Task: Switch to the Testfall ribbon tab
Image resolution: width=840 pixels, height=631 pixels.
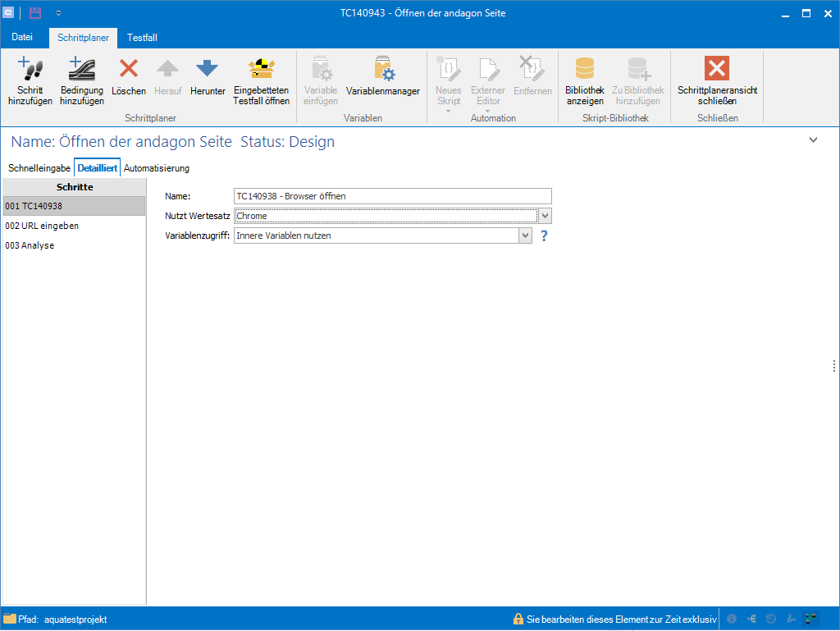Action: click(142, 38)
